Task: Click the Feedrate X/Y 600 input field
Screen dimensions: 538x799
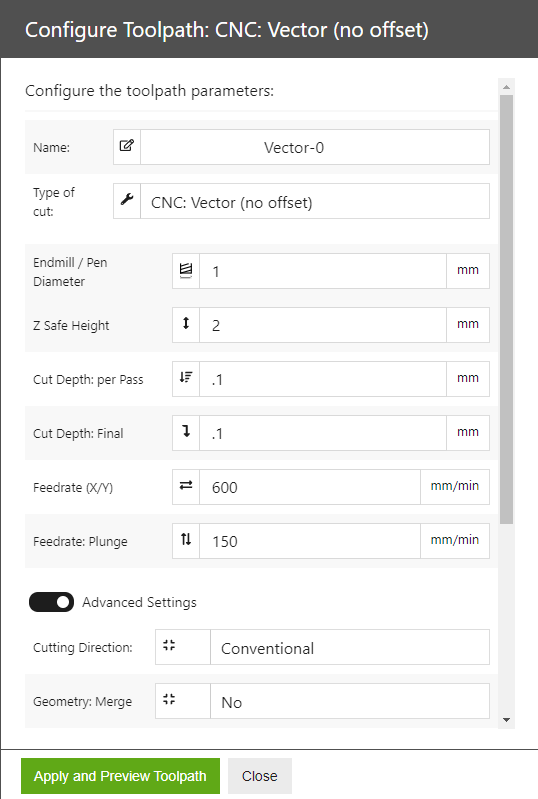Action: [310, 487]
